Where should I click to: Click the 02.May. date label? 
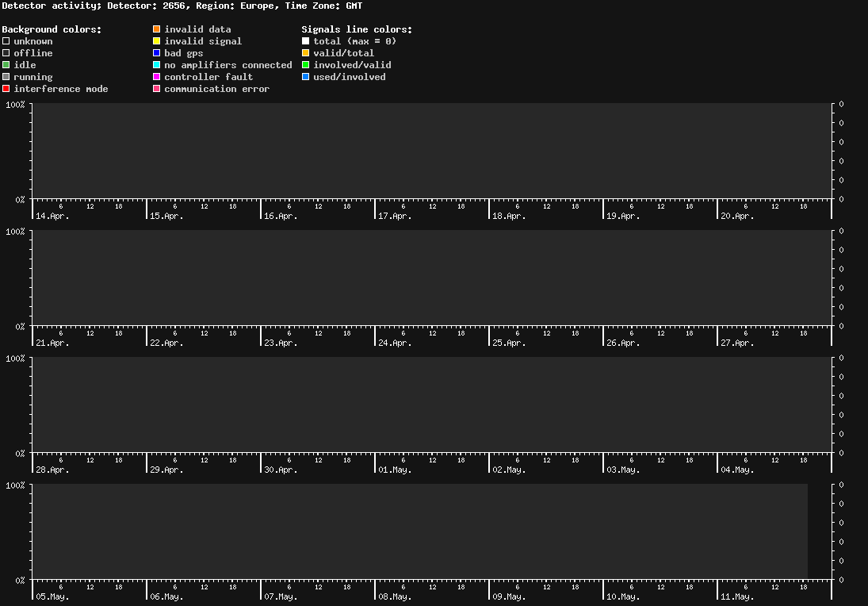pyautogui.click(x=509, y=470)
